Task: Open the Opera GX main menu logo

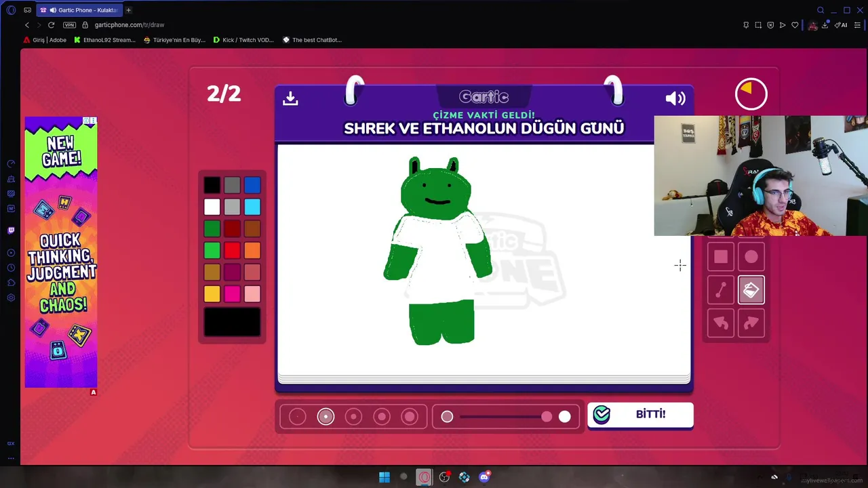Action: (x=11, y=10)
